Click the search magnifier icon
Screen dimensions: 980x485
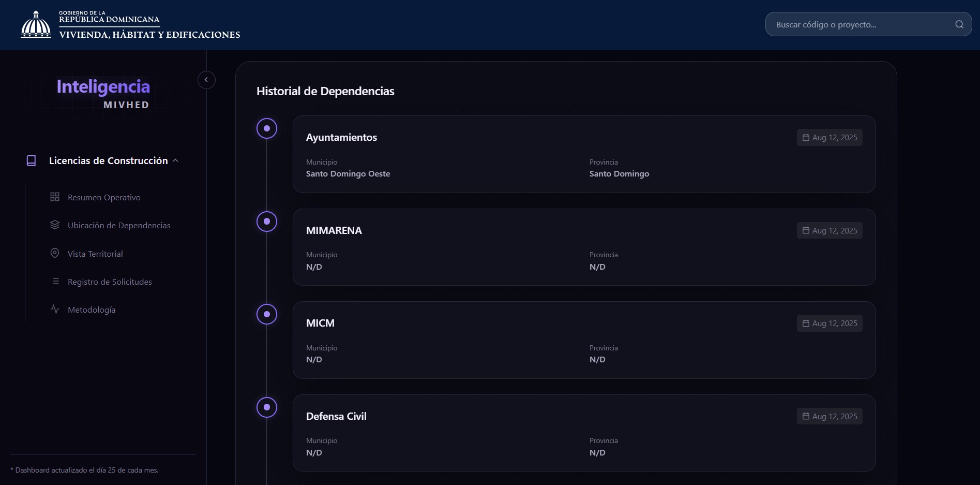(x=959, y=24)
